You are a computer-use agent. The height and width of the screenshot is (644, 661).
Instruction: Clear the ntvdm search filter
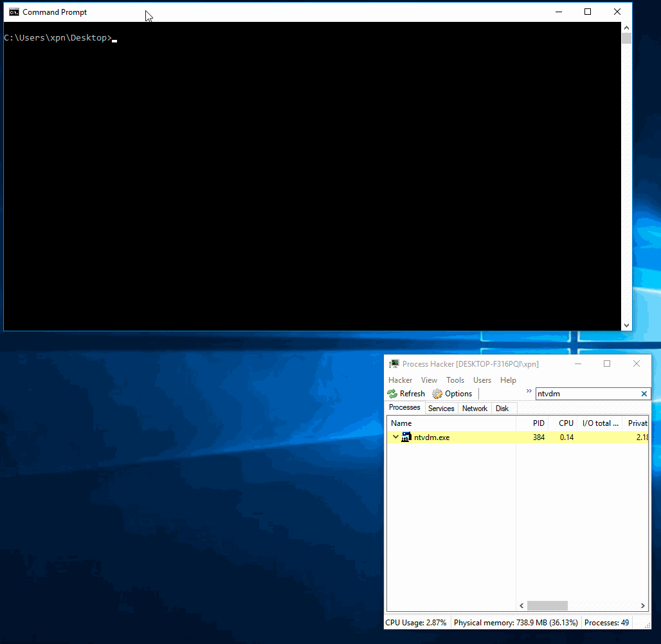(644, 394)
